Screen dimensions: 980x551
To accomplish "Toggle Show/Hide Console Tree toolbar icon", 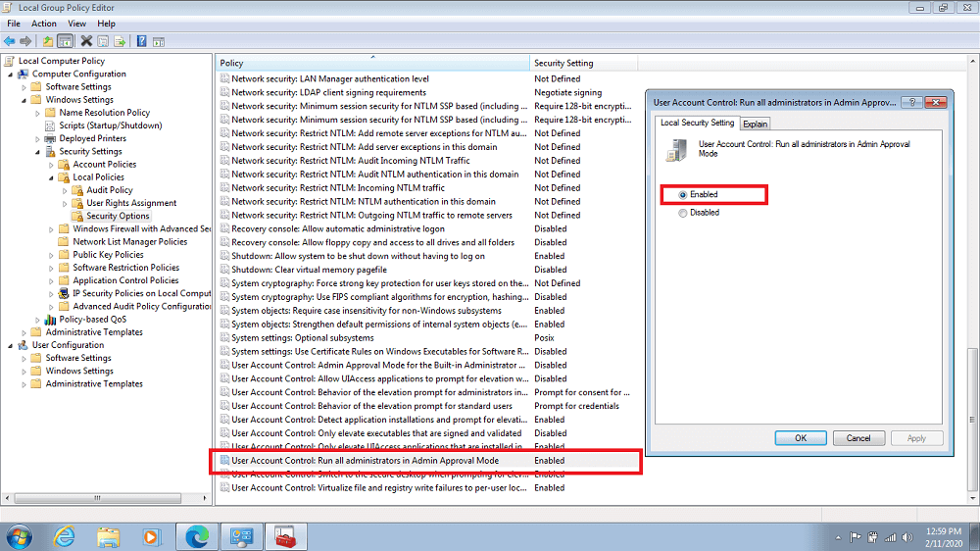I will click(65, 41).
